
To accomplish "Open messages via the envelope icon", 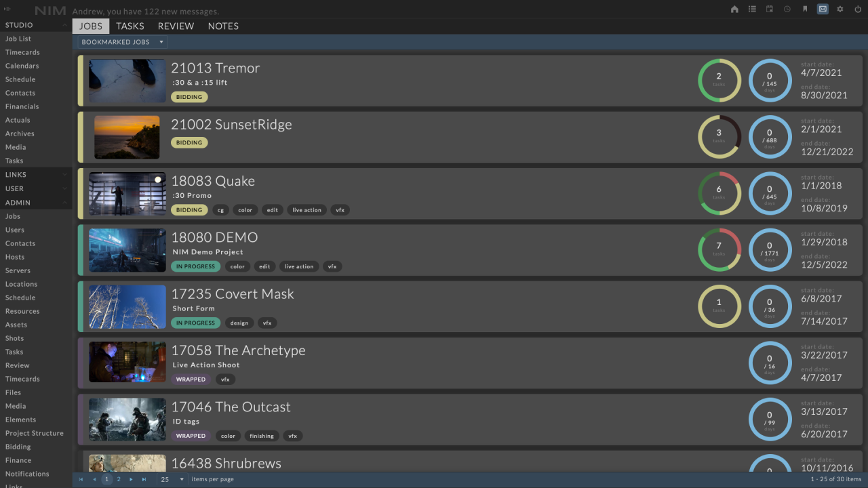I will [823, 9].
